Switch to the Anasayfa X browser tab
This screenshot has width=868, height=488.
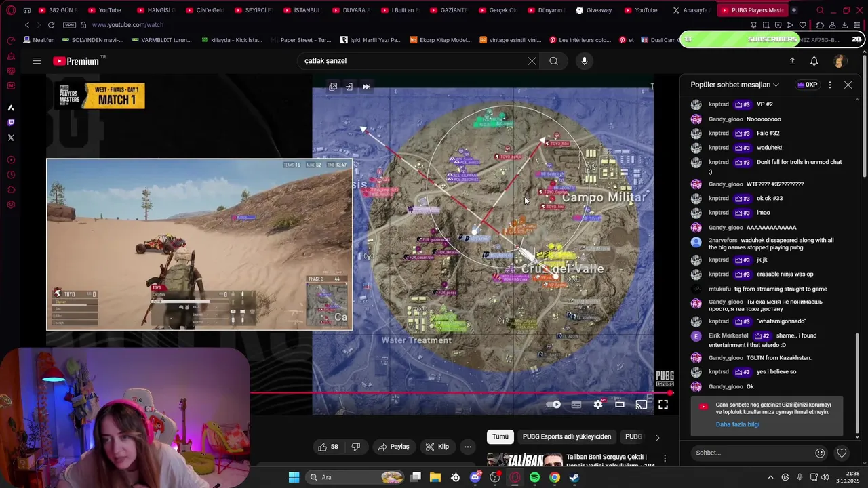coord(690,10)
